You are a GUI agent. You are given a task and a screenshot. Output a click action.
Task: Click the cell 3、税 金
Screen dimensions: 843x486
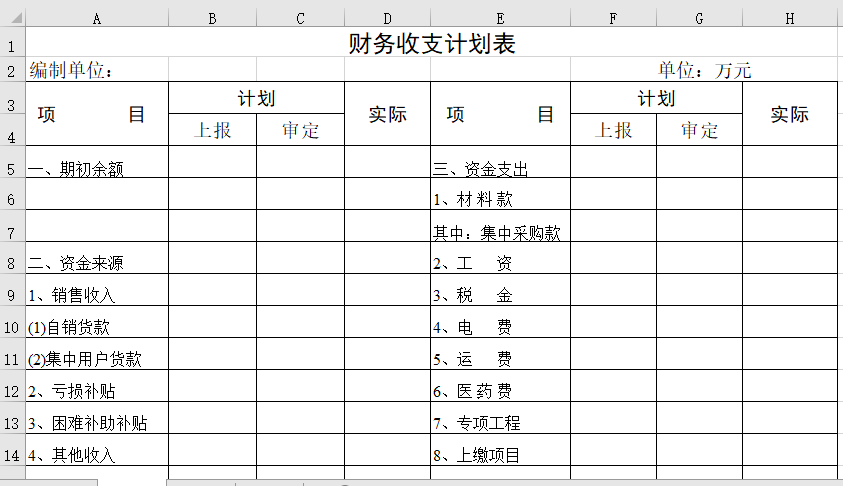(x=501, y=290)
